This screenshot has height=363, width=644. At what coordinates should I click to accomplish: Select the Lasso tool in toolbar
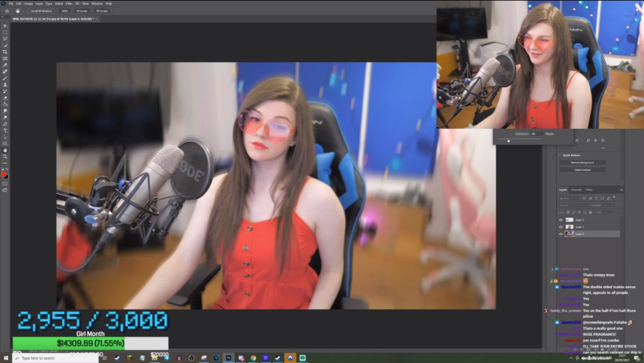coord(5,39)
